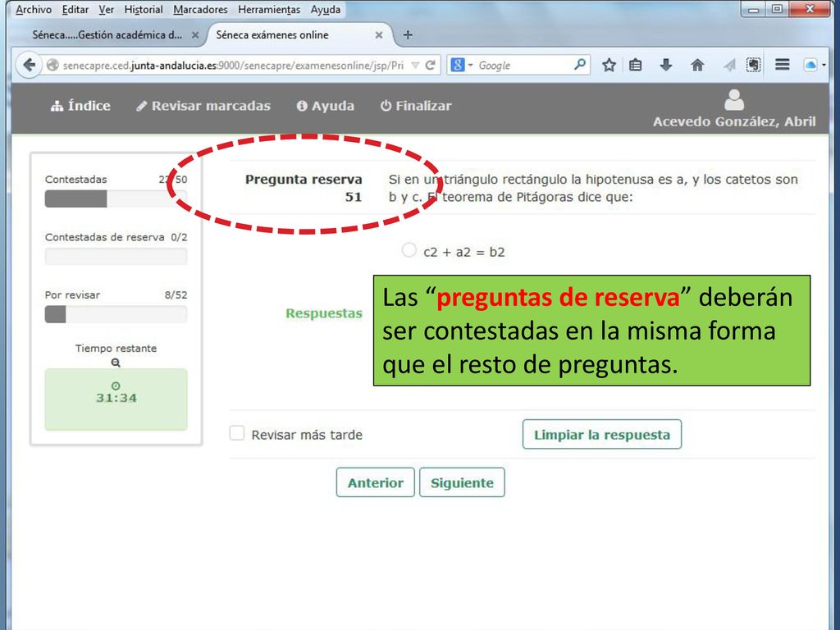Open the Marcadores menu
This screenshot has height=630, width=840.
[x=200, y=10]
